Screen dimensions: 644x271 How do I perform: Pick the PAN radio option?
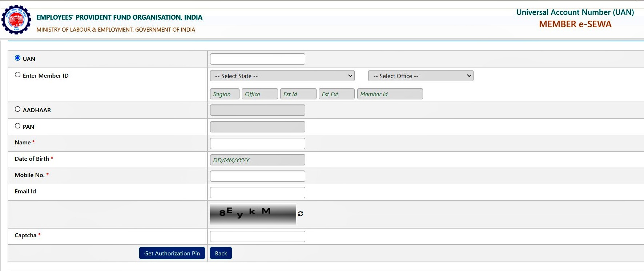(x=17, y=126)
